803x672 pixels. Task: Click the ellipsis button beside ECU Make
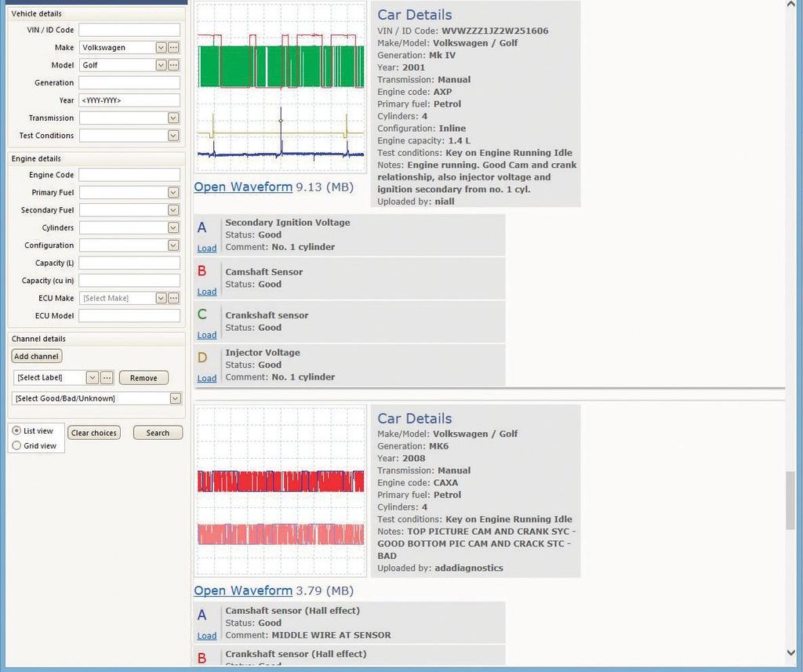click(x=173, y=298)
